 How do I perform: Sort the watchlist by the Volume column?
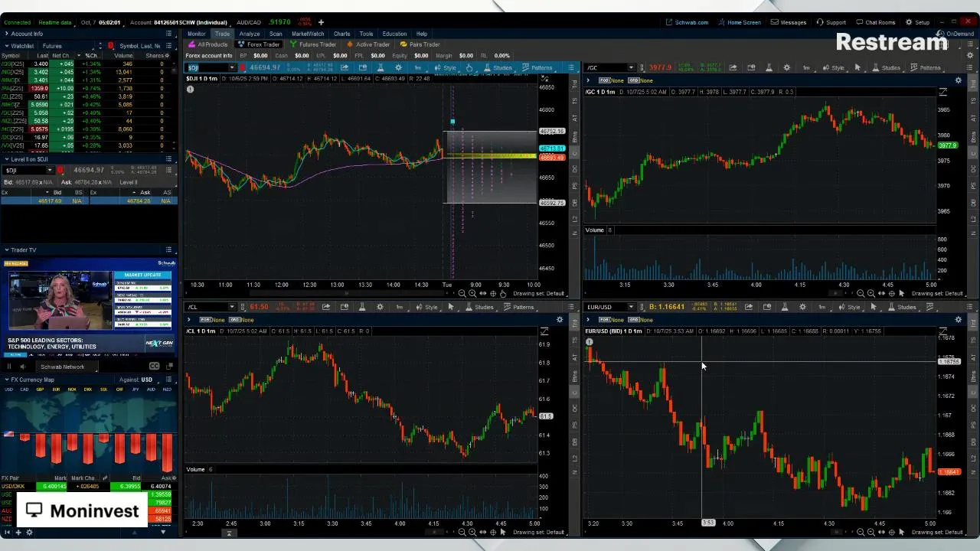[122, 56]
